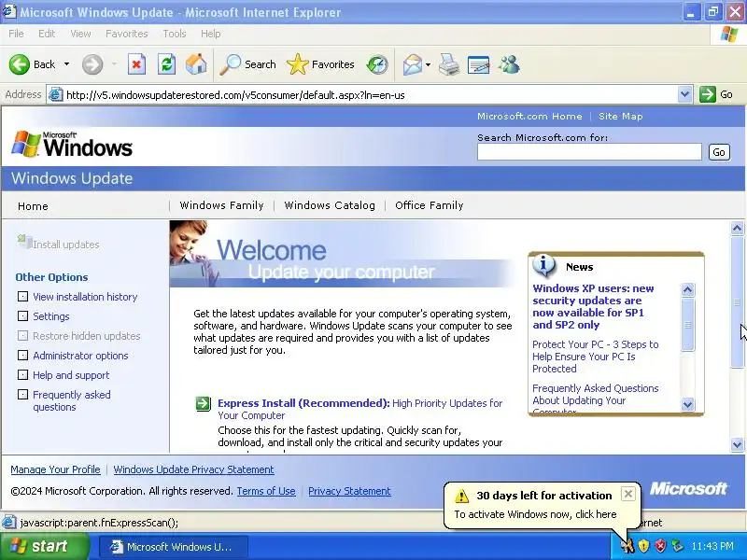Click the main page vertical scrollbar thumb
Image resolution: width=747 pixels, height=560 pixels.
pos(737,301)
